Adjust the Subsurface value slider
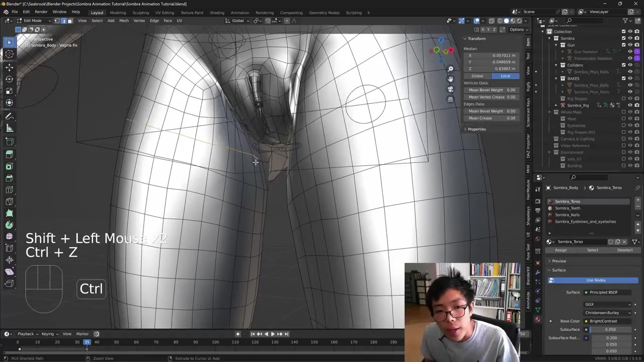Viewport: 644px width, 362px height. 610,329
